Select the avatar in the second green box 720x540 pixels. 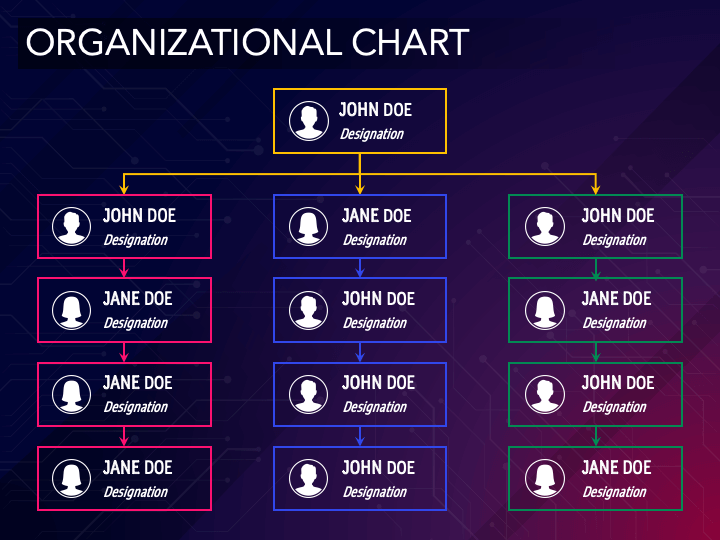545,310
